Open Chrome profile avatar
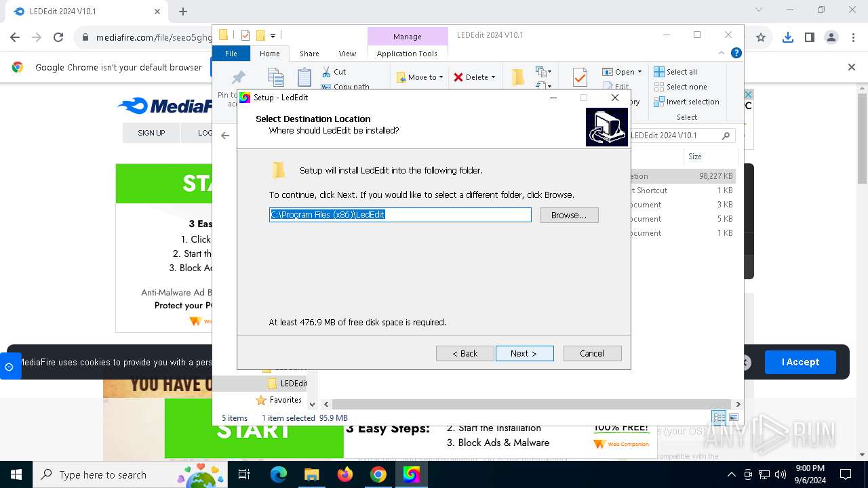Image resolution: width=868 pixels, height=488 pixels. 831,38
